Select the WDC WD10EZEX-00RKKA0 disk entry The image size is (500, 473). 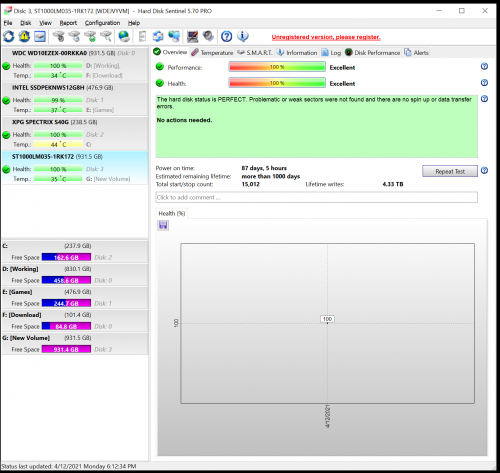75,64
